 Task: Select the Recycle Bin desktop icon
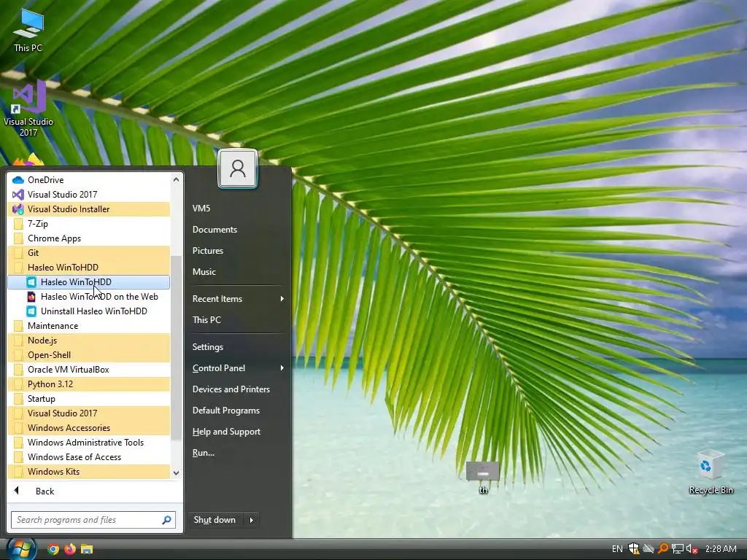(711, 472)
